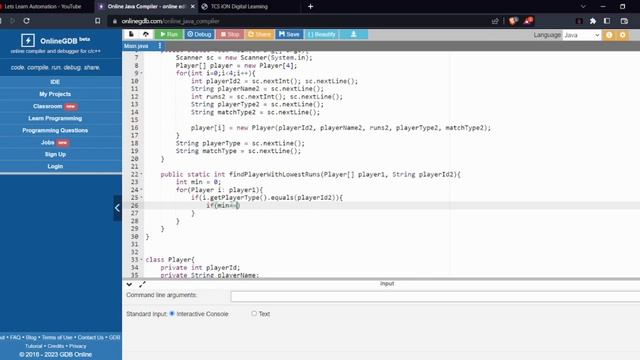Click the FAQ footer link
Image resolution: width=640 pixels, height=360 pixels.
15,338
